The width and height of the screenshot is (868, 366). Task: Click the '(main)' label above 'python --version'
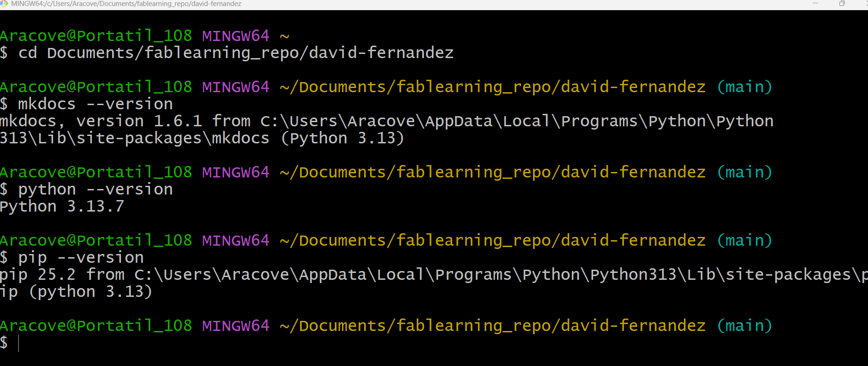pyautogui.click(x=744, y=172)
